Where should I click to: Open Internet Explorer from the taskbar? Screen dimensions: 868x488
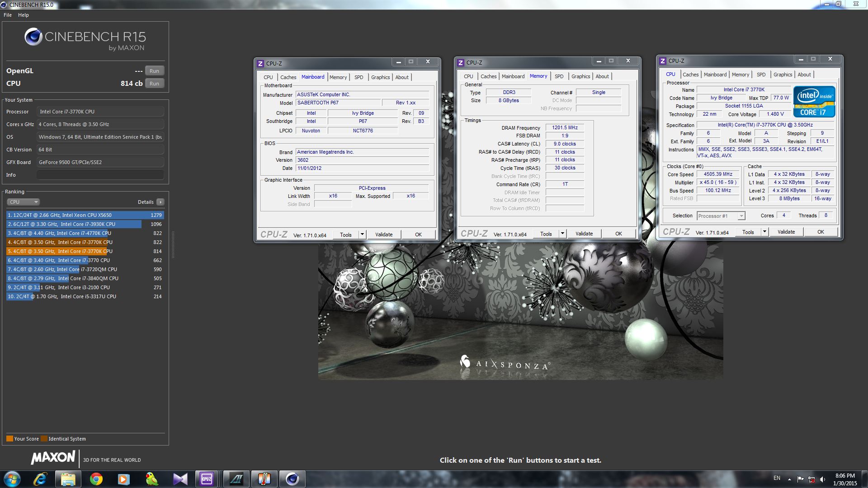click(x=40, y=479)
